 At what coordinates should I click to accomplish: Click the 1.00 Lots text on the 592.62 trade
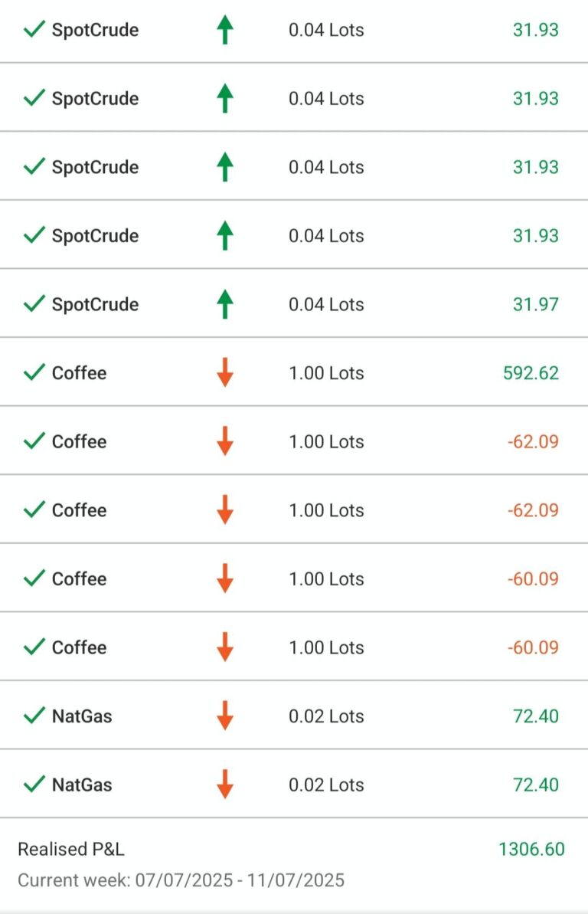[x=326, y=373]
